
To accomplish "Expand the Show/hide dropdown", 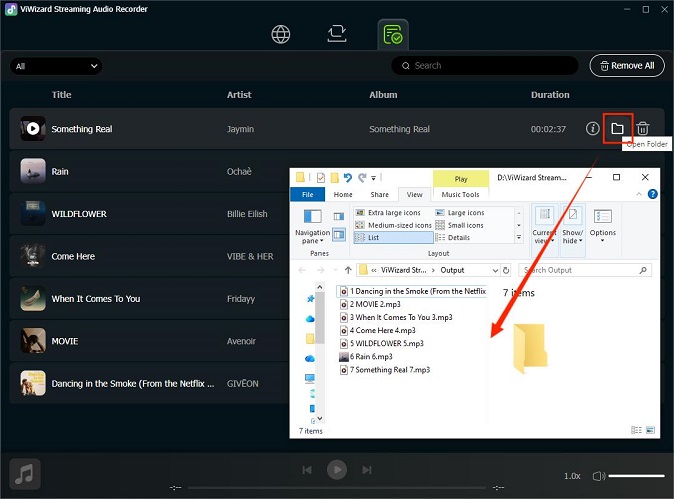I will tap(573, 237).
